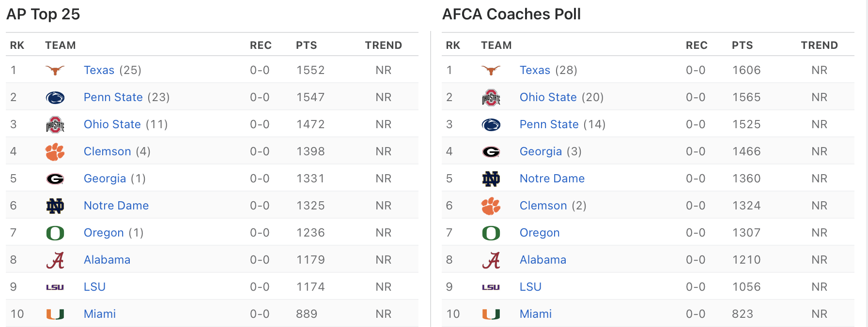This screenshot has height=327, width=868.
Task: Open Oregon team link in Coaches Poll
Action: (540, 233)
